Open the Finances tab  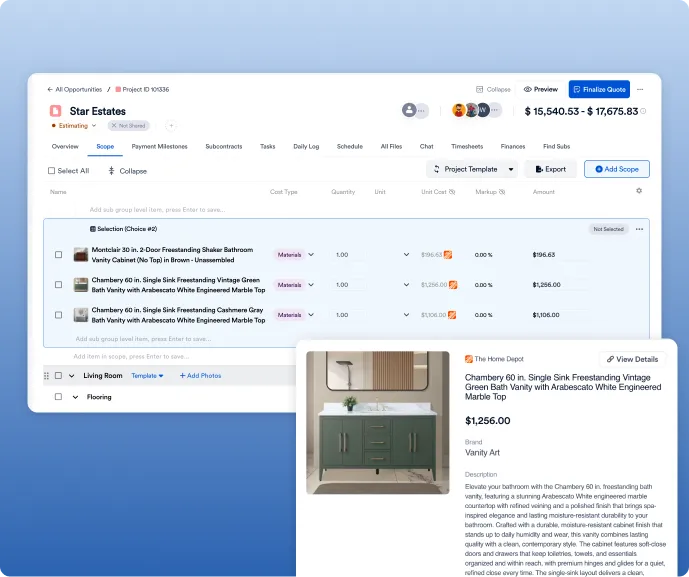[x=513, y=146]
